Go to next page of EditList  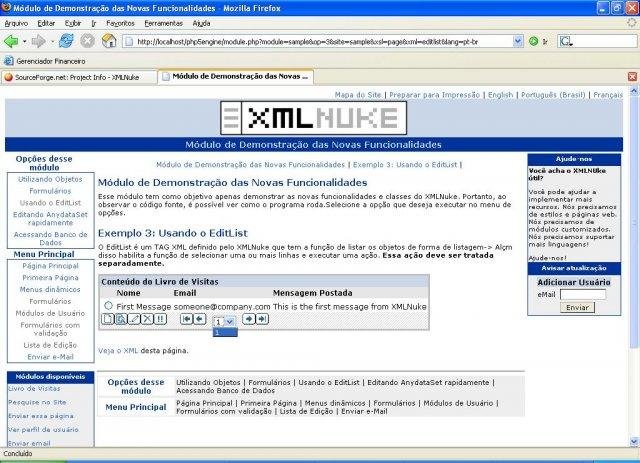249,319
